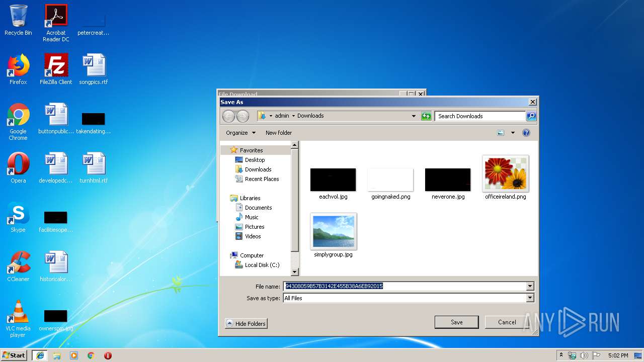
Task: Open Videos library
Action: click(x=253, y=236)
